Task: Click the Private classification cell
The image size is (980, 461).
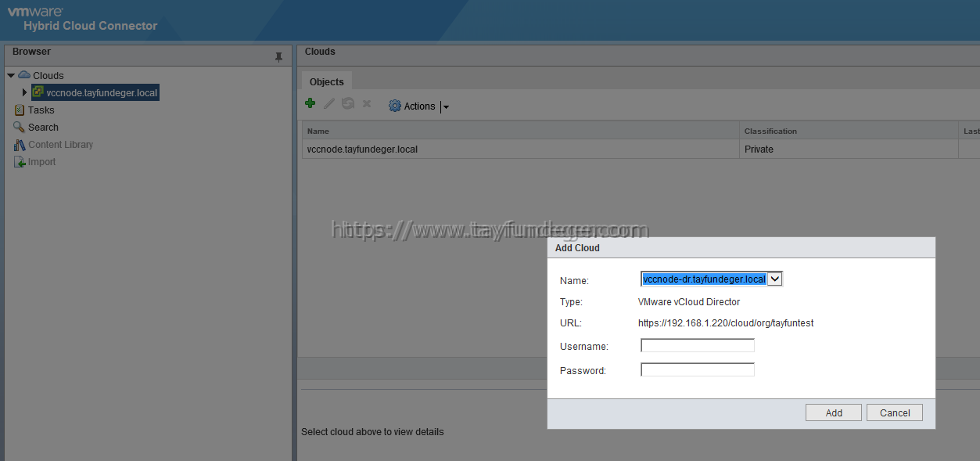Action: coord(849,149)
